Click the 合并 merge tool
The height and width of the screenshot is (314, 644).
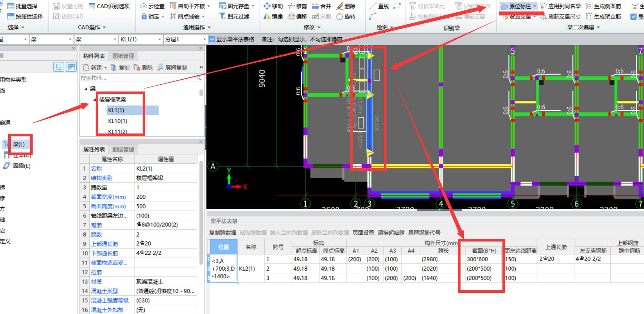[x=321, y=6]
